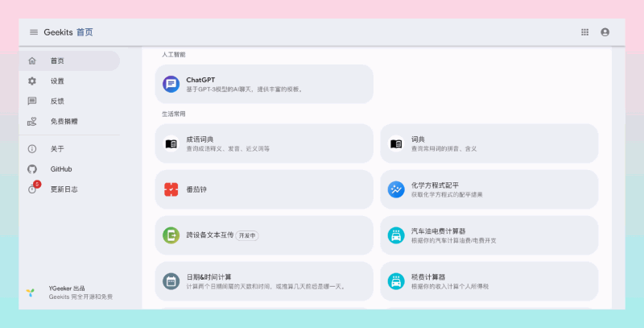Open the 跨设备文本互传 card
This screenshot has height=328, width=644.
pos(264,235)
